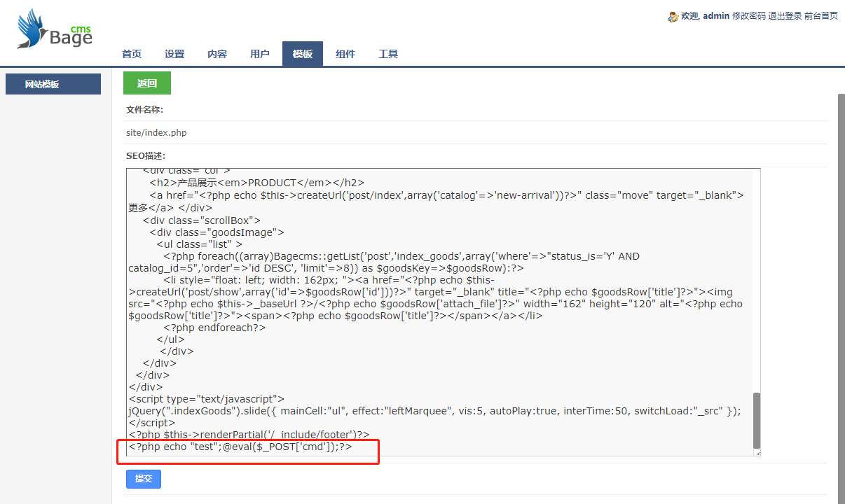Open the 前台首页 link
Viewport: 845px width, 504px height.
(821, 16)
